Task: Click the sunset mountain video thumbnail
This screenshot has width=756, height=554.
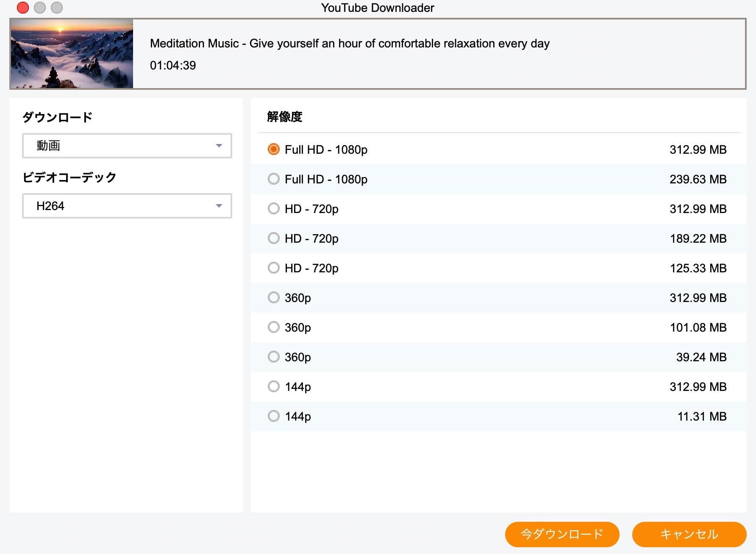Action: tap(72, 54)
